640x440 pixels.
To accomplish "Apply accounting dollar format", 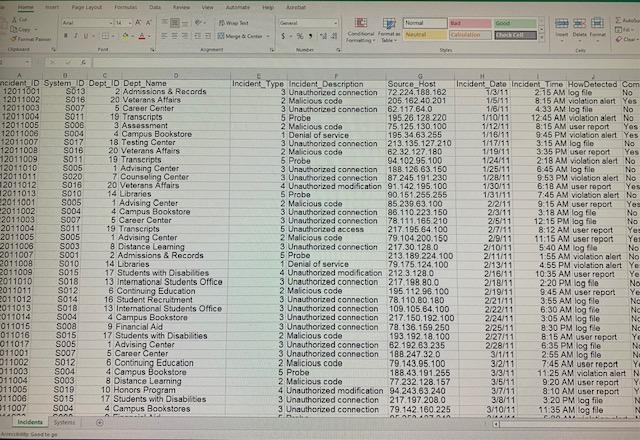I will pos(283,37).
